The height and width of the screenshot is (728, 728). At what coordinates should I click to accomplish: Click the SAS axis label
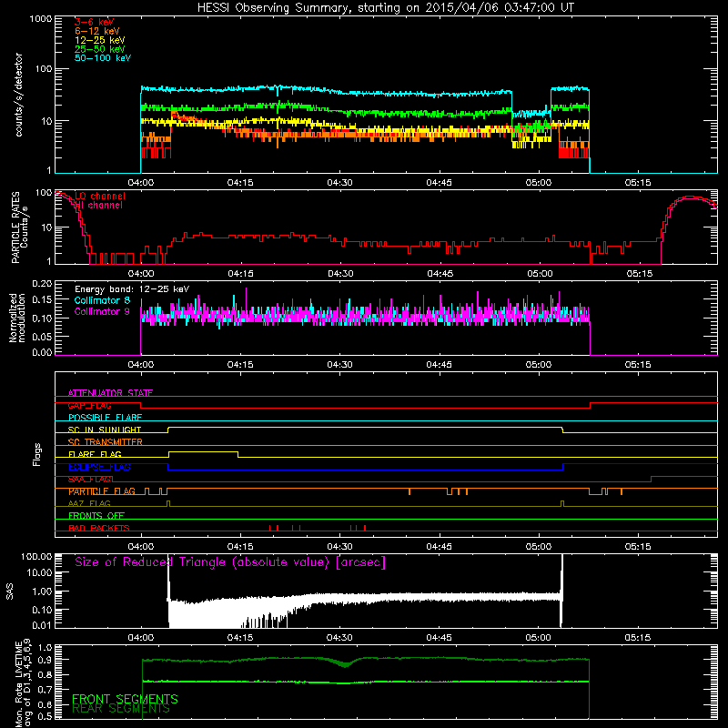pos(10,591)
